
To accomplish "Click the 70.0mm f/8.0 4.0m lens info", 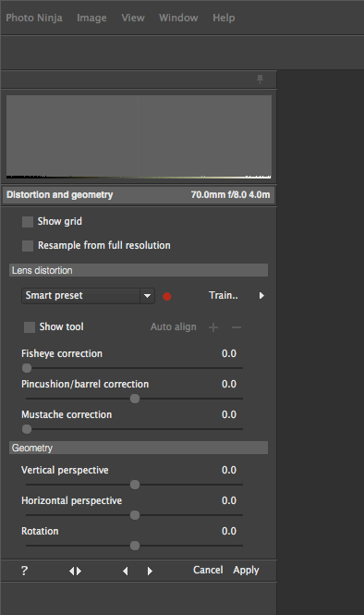I will [x=231, y=195].
